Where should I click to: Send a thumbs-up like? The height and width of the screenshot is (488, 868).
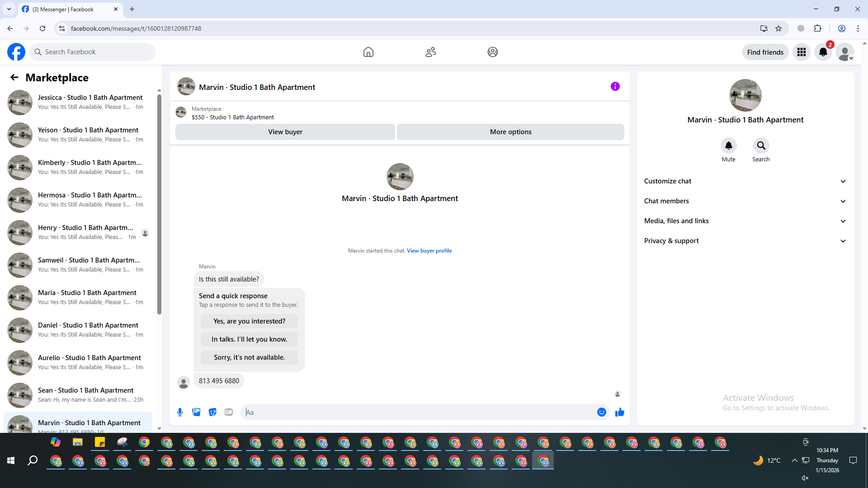(x=619, y=412)
